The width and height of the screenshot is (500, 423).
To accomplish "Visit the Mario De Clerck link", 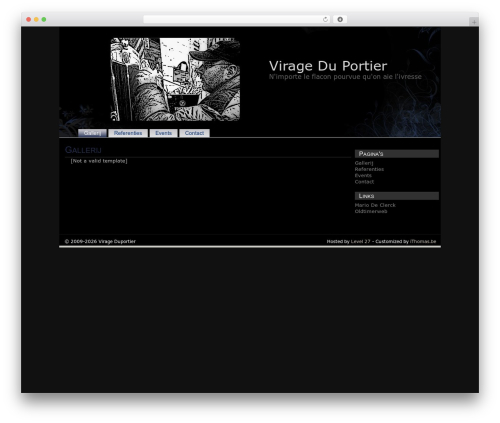I will coord(375,205).
